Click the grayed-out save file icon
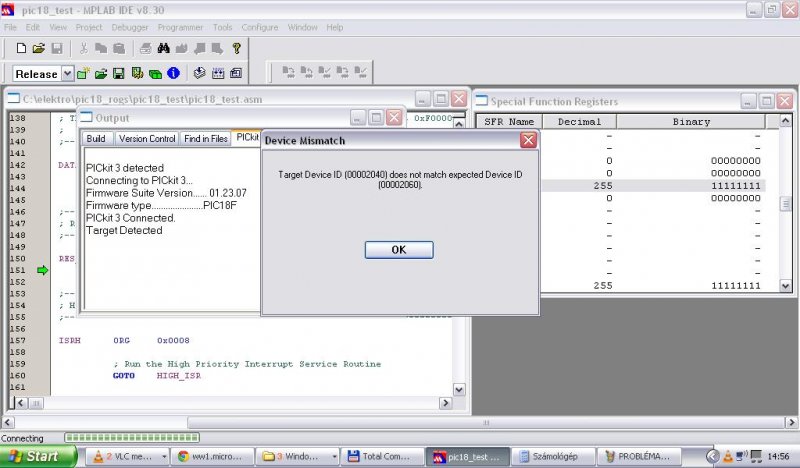800x468 pixels. click(57, 48)
